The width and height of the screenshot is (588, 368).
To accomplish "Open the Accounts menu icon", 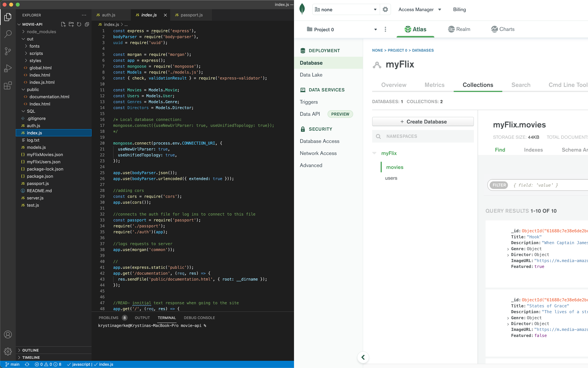I will click(x=8, y=334).
